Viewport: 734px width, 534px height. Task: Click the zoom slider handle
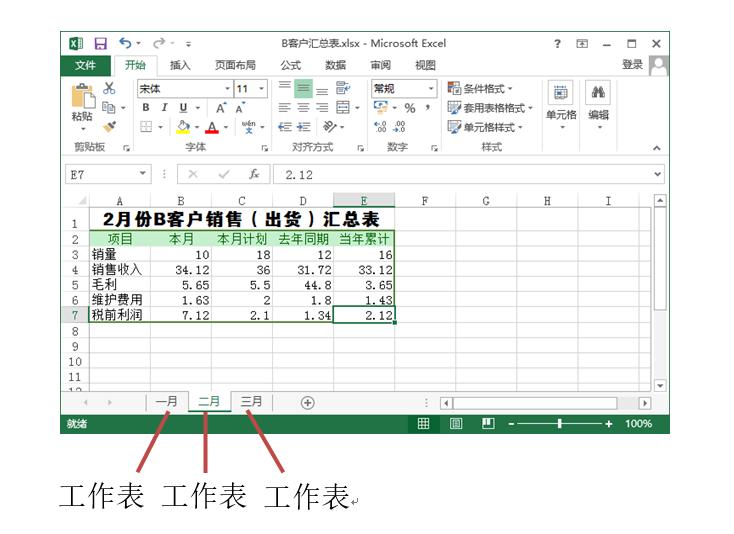pos(560,424)
